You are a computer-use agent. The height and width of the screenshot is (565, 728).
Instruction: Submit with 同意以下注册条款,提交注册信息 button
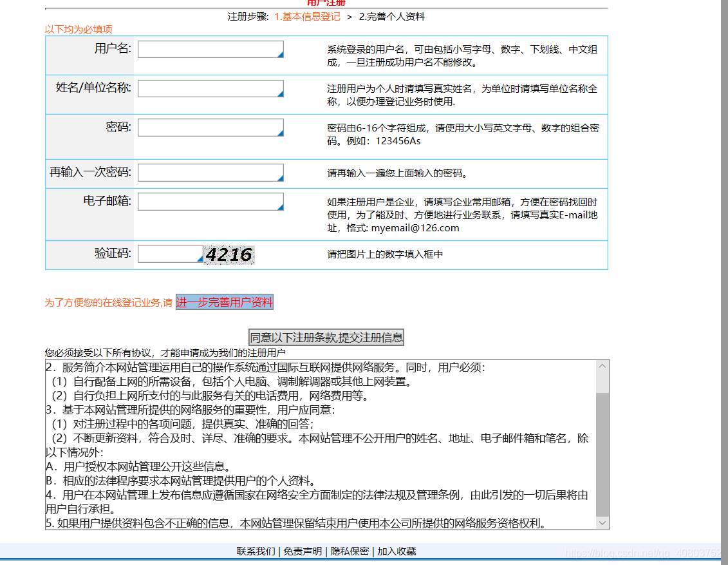(326, 338)
